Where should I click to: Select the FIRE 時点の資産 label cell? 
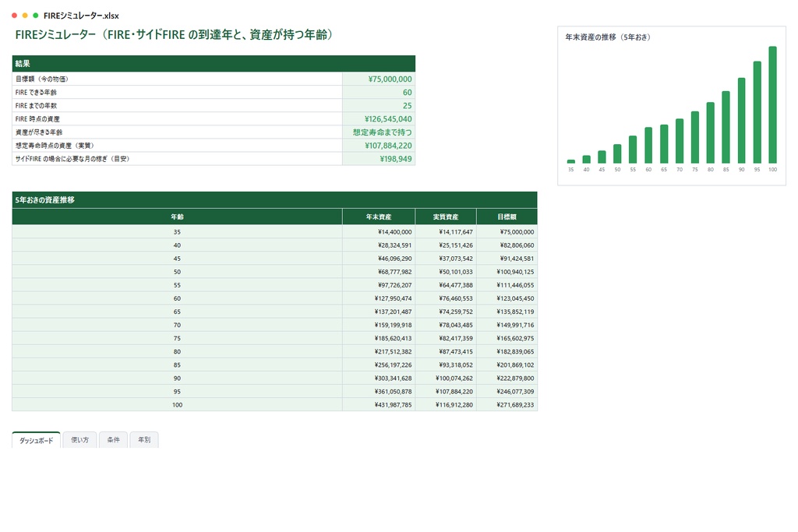(177, 118)
